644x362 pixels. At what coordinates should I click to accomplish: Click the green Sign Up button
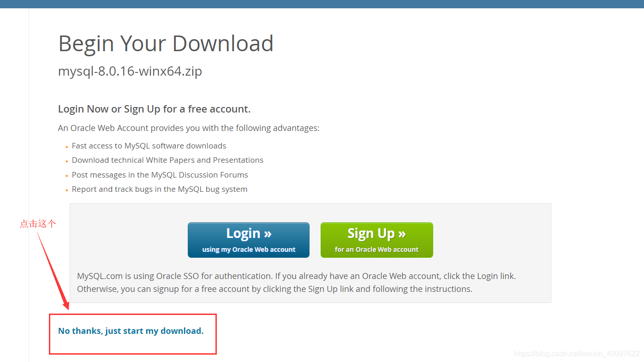tap(376, 240)
